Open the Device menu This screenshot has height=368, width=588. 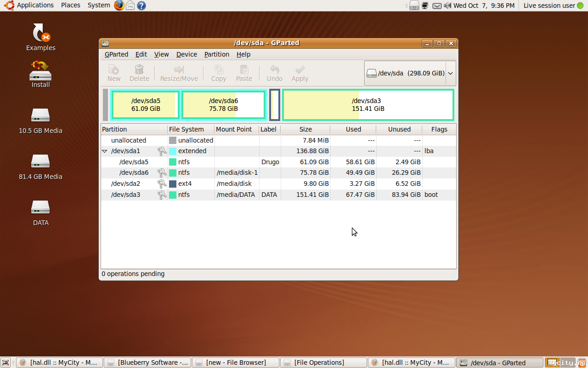(x=187, y=54)
